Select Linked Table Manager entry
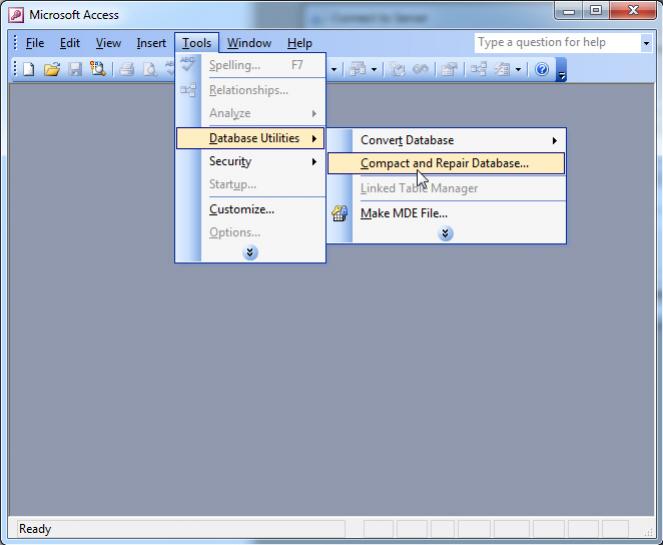This screenshot has width=663, height=545. (446, 188)
